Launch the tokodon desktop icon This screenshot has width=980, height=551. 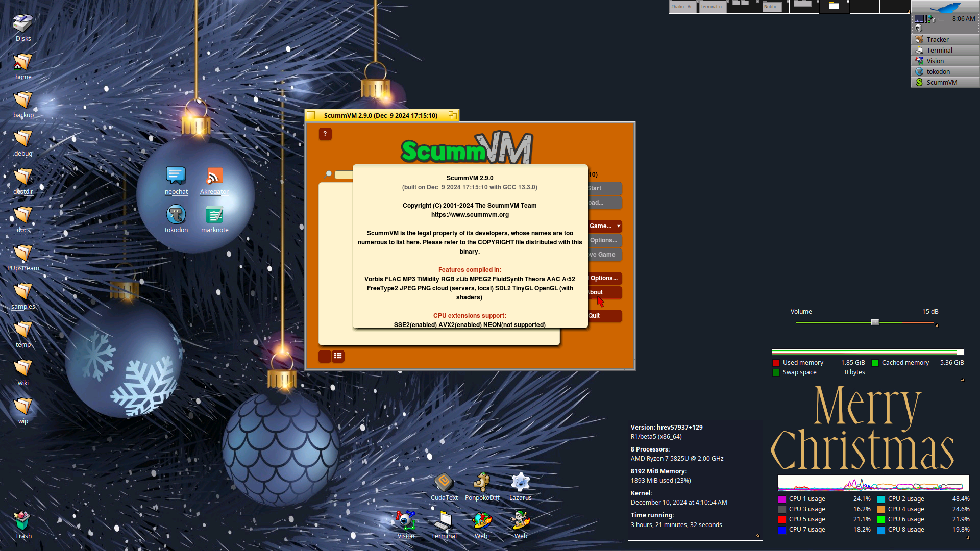point(176,219)
